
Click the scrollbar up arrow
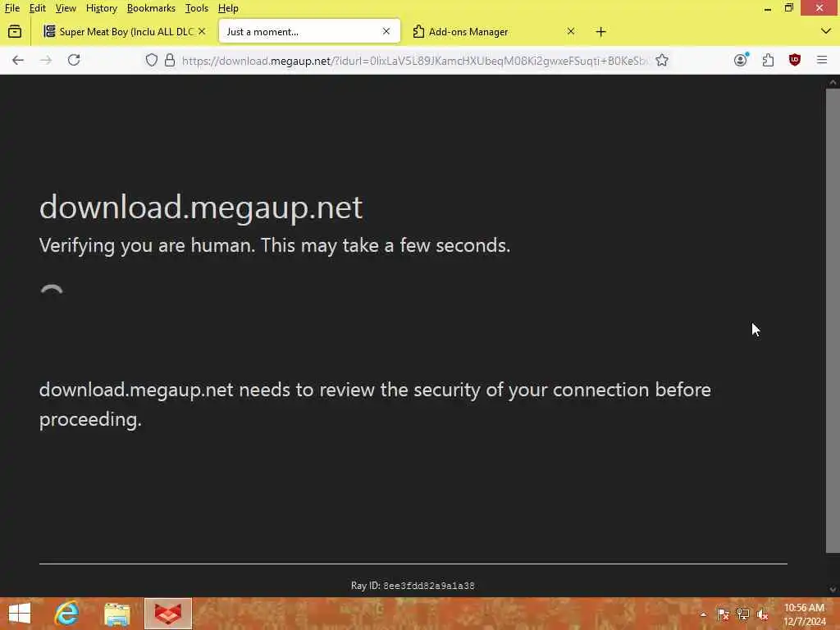click(833, 82)
